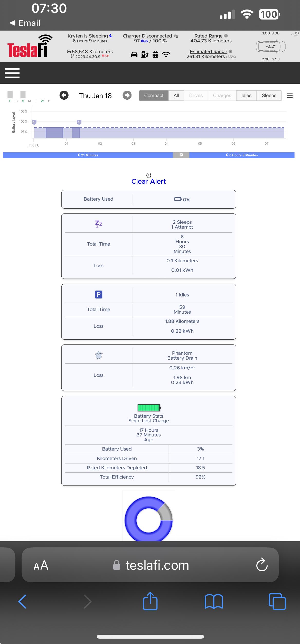300x644 pixels.
Task: Select the 6 Hours 9 Minutes sleep bar
Action: pos(242,155)
